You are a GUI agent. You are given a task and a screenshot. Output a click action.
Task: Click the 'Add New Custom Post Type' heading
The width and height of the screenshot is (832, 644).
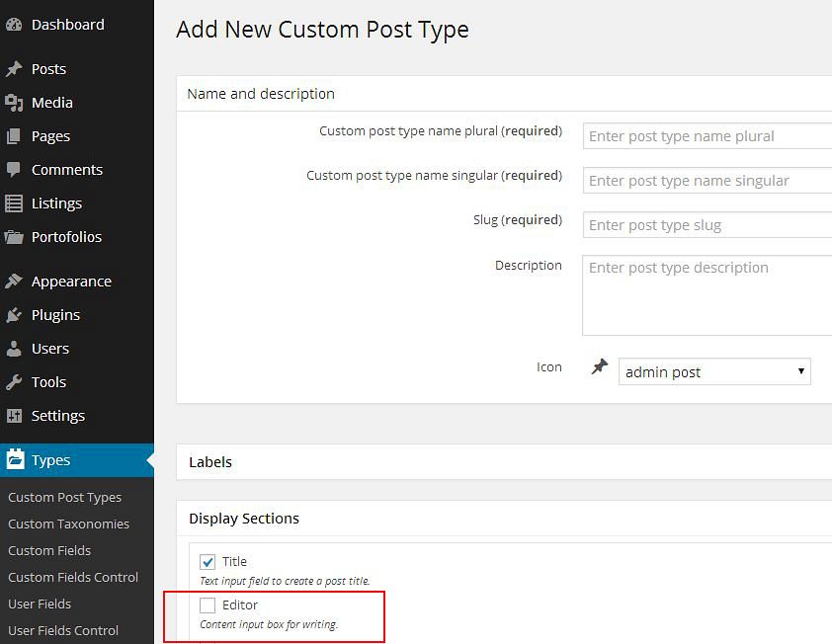(x=322, y=30)
